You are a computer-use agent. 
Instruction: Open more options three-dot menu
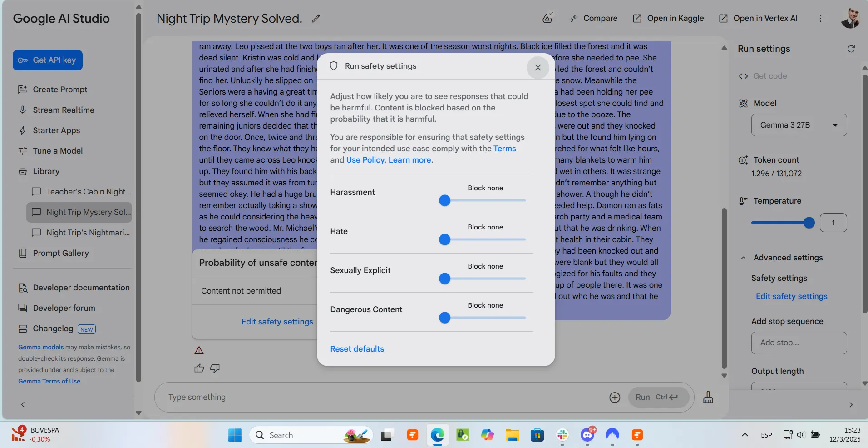click(820, 19)
